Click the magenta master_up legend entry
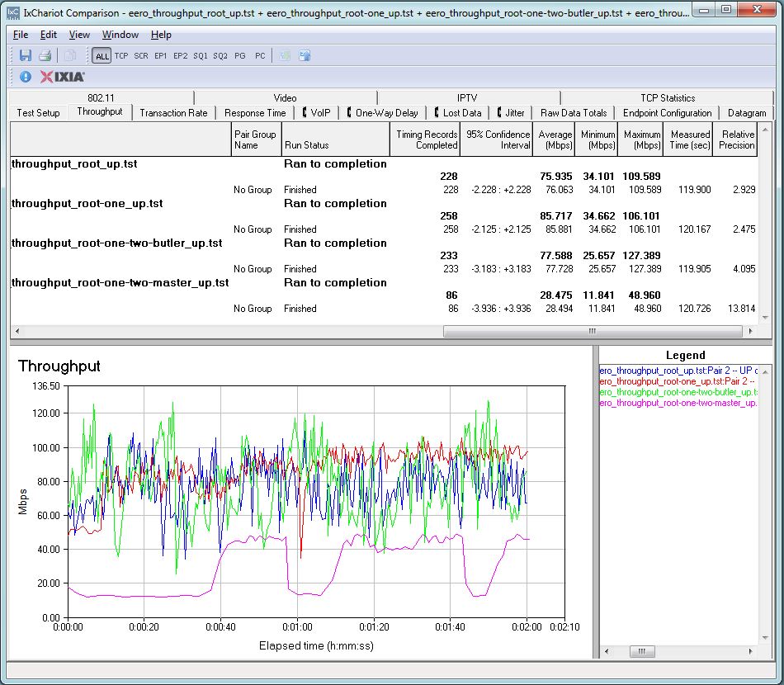This screenshot has height=685, width=784. tap(678, 403)
